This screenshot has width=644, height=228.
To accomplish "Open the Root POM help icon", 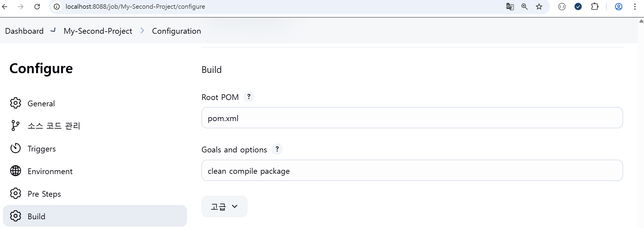I will [x=249, y=97].
